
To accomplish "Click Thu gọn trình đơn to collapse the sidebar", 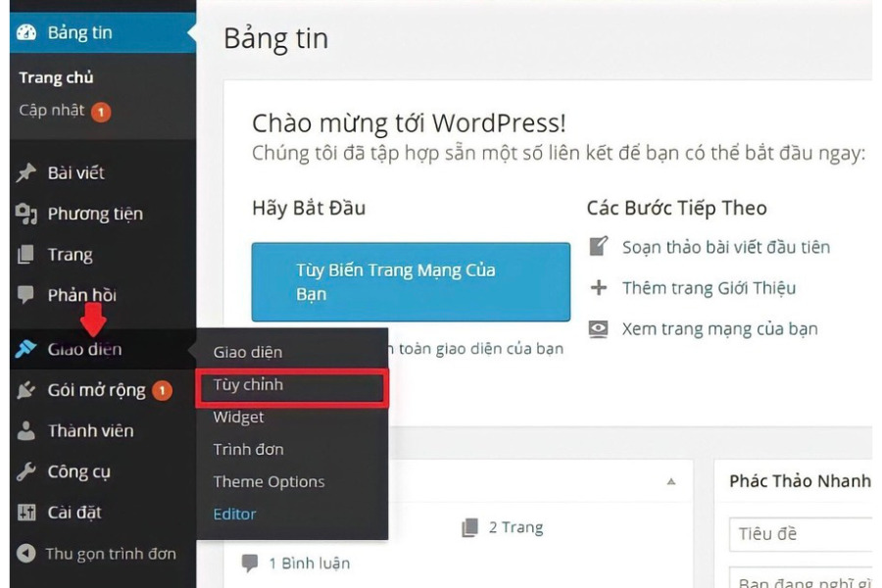I will point(98,552).
